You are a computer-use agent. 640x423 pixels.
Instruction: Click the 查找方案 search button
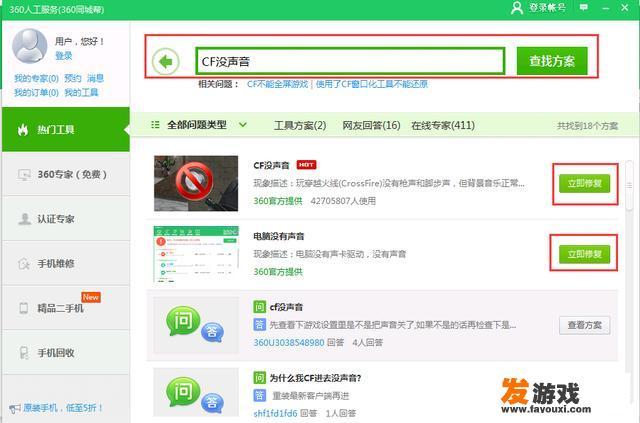pyautogui.click(x=552, y=61)
